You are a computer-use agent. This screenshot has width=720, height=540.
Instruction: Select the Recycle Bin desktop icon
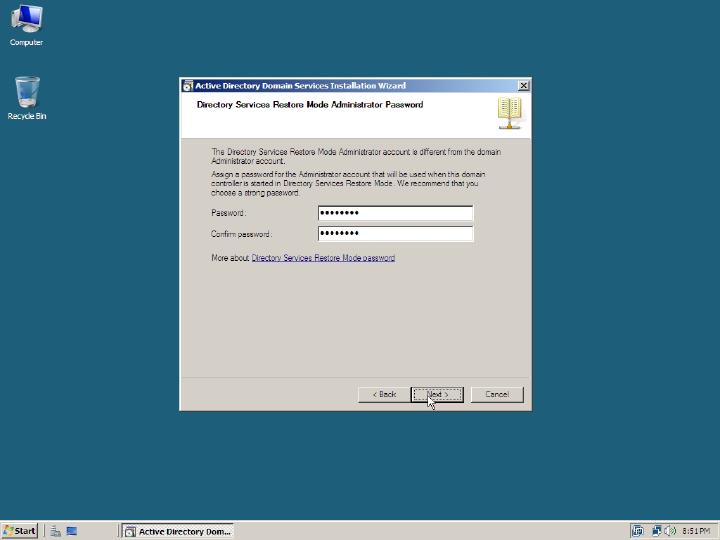[27, 98]
